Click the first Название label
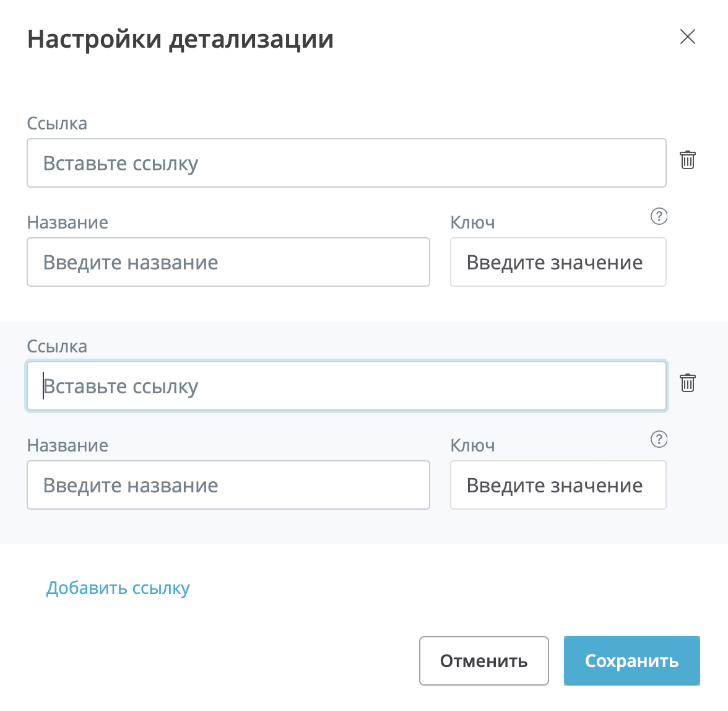This screenshot has height=711, width=728. (x=67, y=223)
